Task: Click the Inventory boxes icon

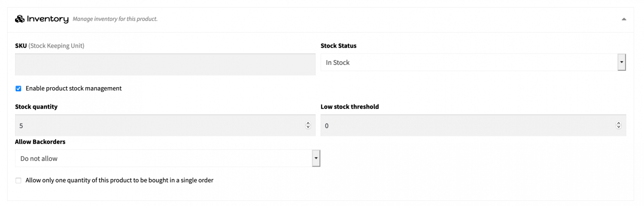Action: (20, 19)
